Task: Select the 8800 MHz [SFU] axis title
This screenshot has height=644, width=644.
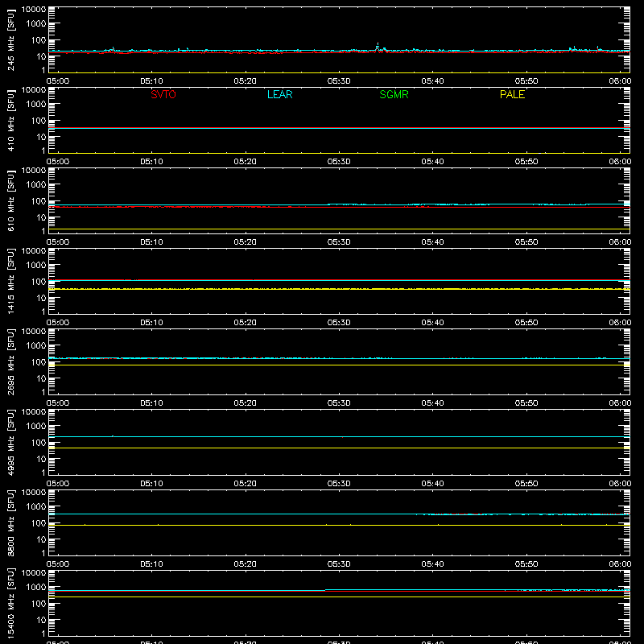Action: pyautogui.click(x=10, y=522)
